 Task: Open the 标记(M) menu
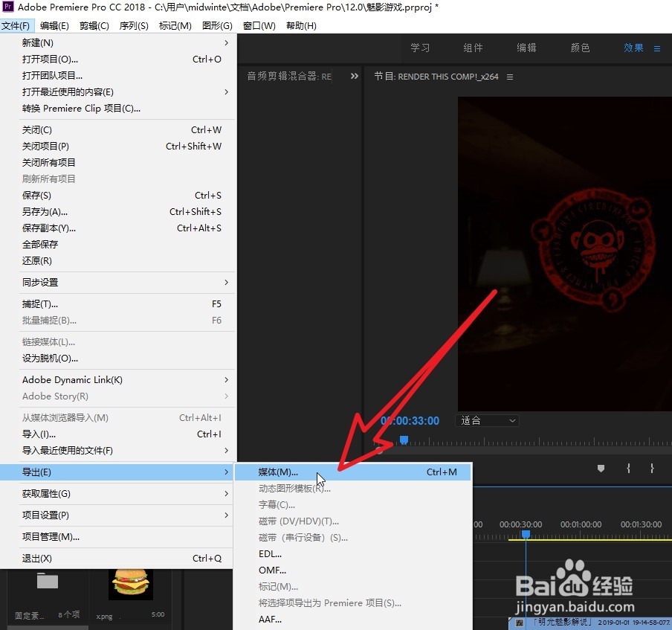[175, 26]
